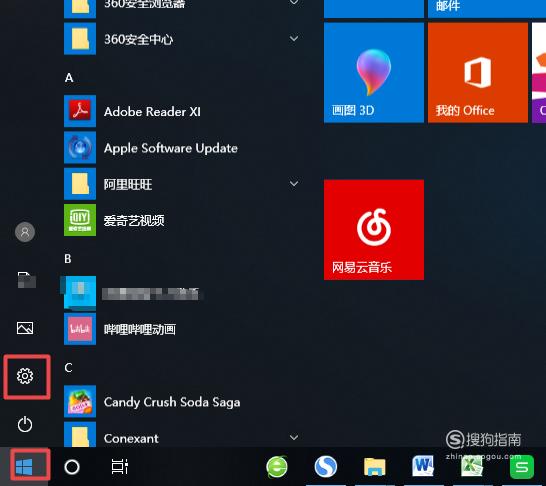The width and height of the screenshot is (546, 486).
Task: Open the 网易云音乐 tile
Action: click(x=374, y=230)
